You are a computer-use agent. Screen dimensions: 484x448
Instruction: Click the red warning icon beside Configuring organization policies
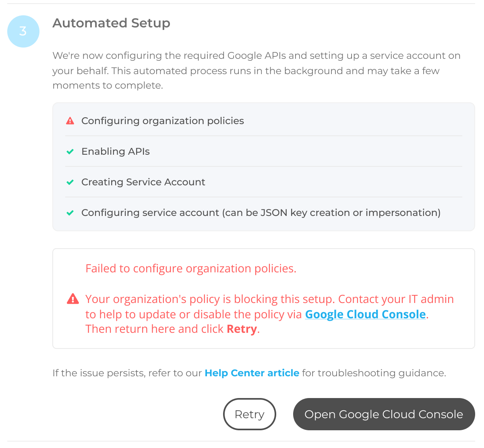(70, 121)
